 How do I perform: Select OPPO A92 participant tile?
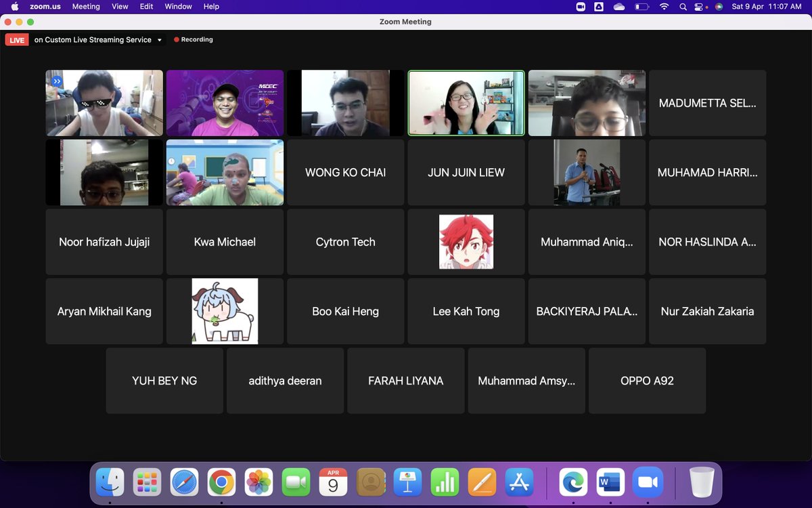648,381
